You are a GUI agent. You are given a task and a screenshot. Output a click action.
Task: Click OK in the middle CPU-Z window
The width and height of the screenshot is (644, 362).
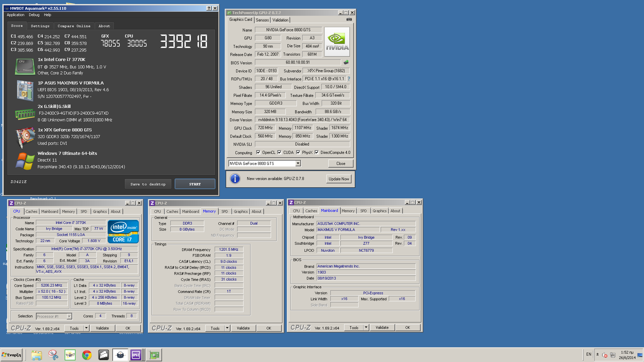tap(269, 328)
